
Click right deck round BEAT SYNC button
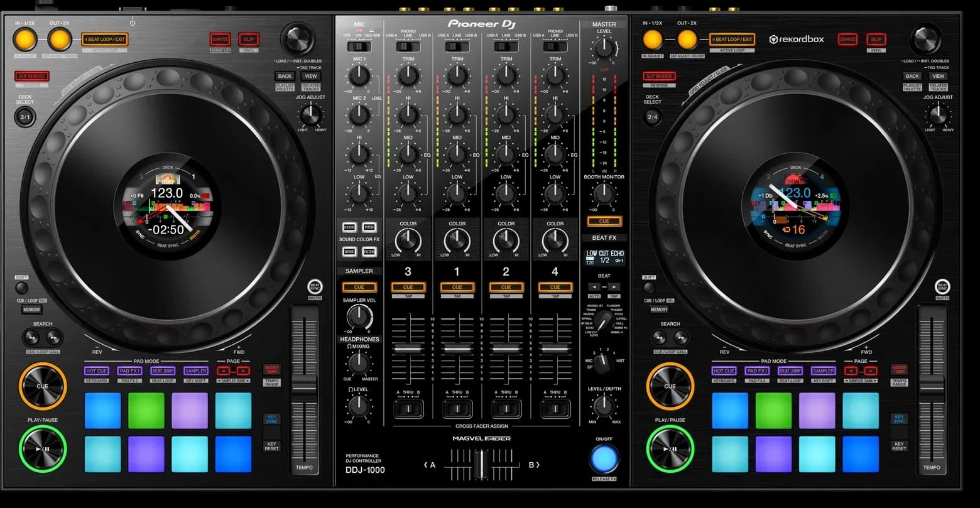coord(942,287)
